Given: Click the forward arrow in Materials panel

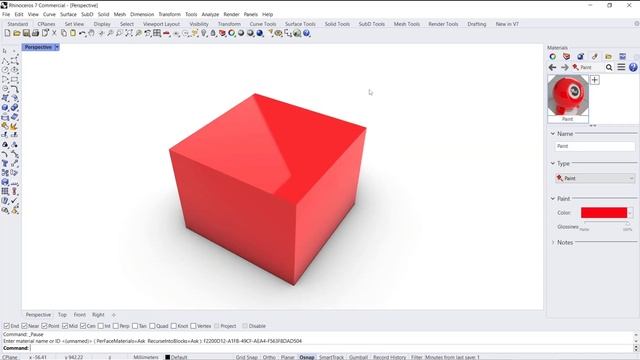Looking at the screenshot, I should (564, 67).
